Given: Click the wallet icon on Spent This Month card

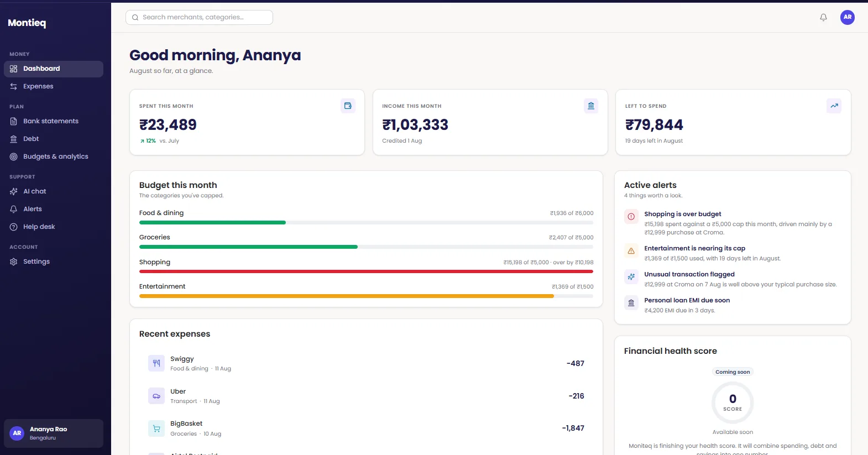Looking at the screenshot, I should (348, 106).
